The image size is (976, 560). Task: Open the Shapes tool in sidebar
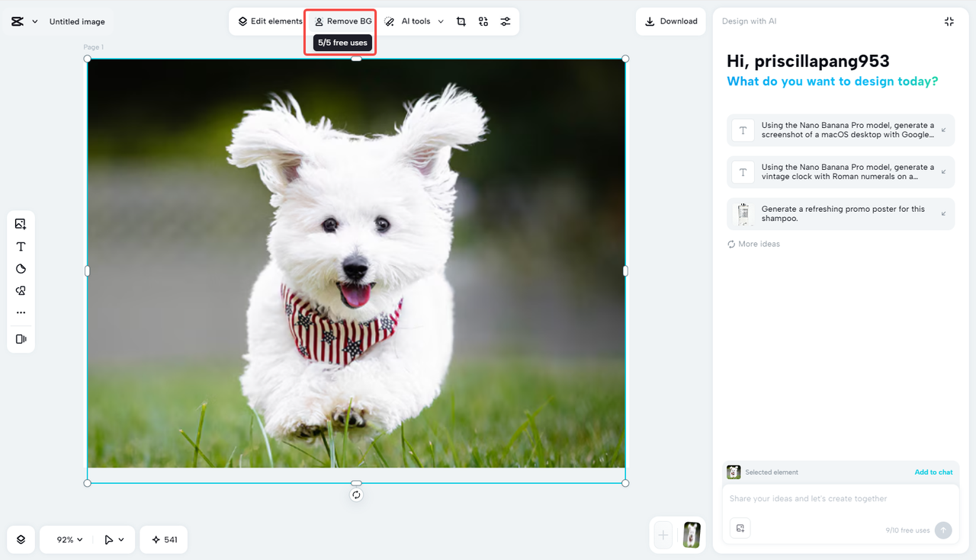[21, 268]
